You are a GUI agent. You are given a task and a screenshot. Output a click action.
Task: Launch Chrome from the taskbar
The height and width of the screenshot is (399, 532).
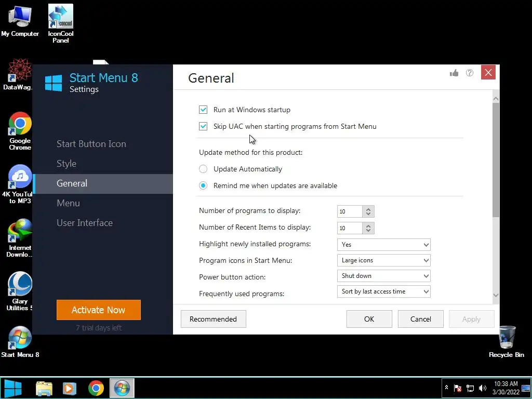[x=96, y=389]
